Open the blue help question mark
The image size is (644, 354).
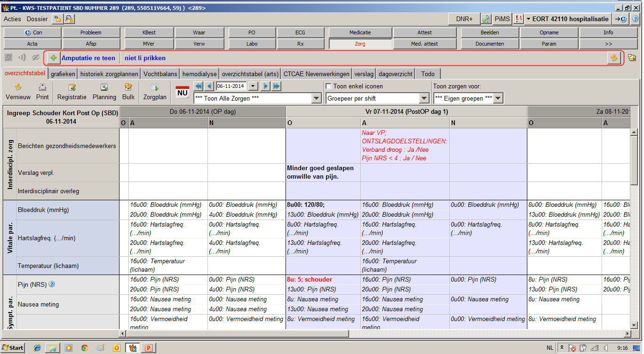coord(635,19)
